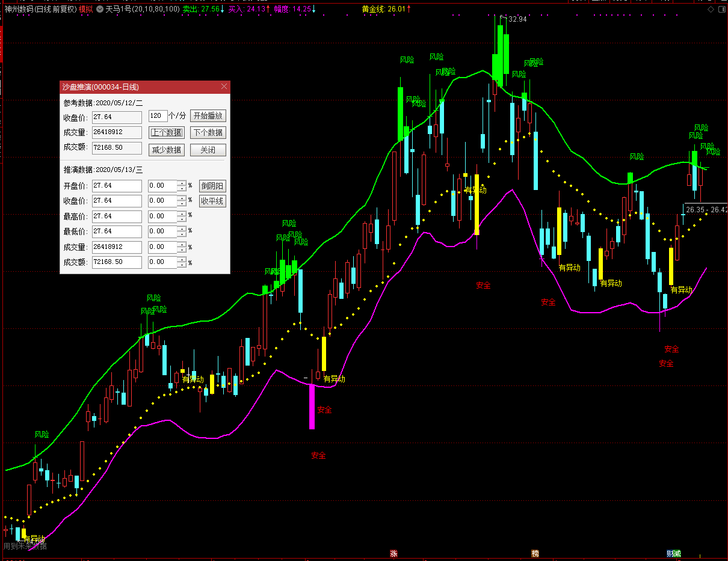Click the 财 marker on the bottom axis
728x561 pixels.
[670, 554]
